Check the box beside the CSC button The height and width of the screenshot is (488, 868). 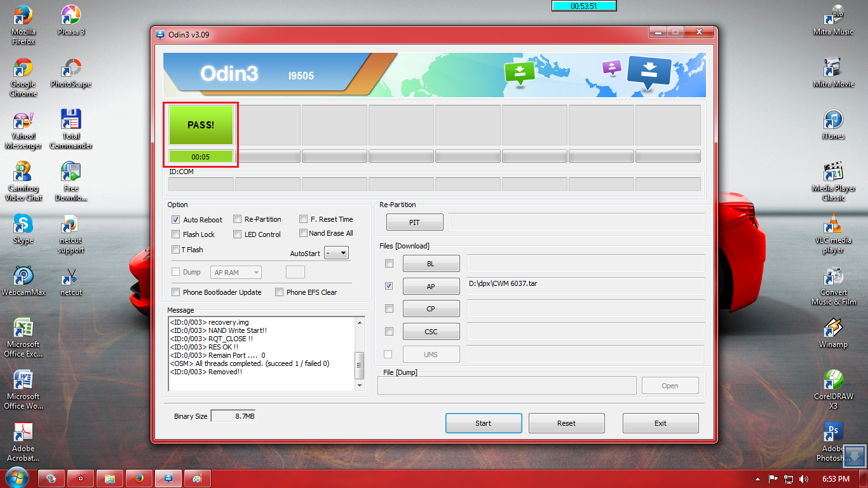tap(389, 331)
